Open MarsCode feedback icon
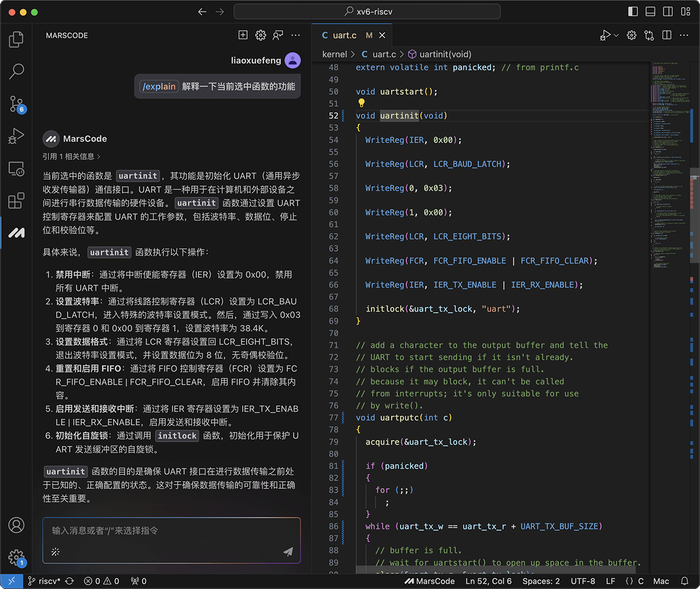700x589 pixels. click(278, 35)
